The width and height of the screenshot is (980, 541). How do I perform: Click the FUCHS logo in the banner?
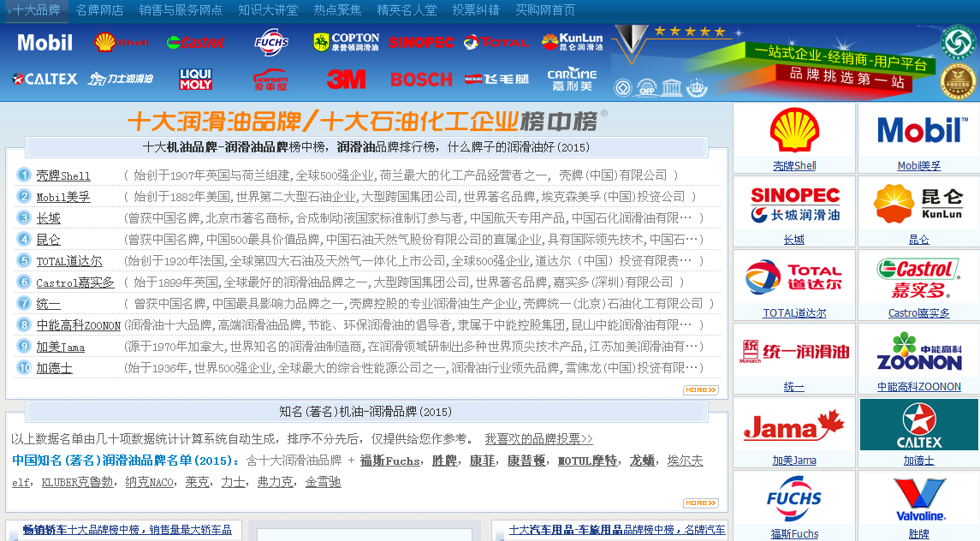click(271, 43)
